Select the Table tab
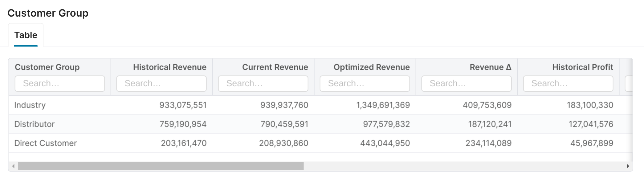The height and width of the screenshot is (173, 644). pos(26,35)
